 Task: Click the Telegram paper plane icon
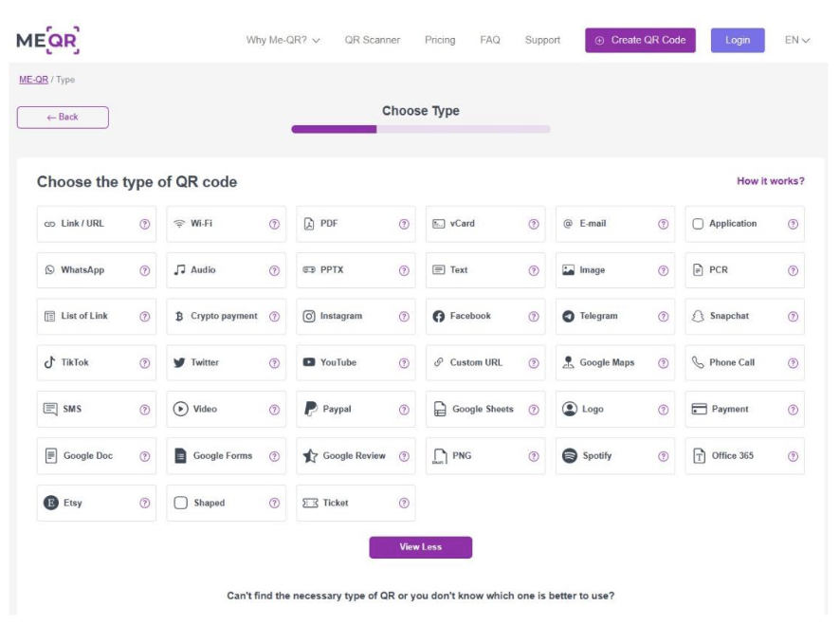tap(569, 316)
